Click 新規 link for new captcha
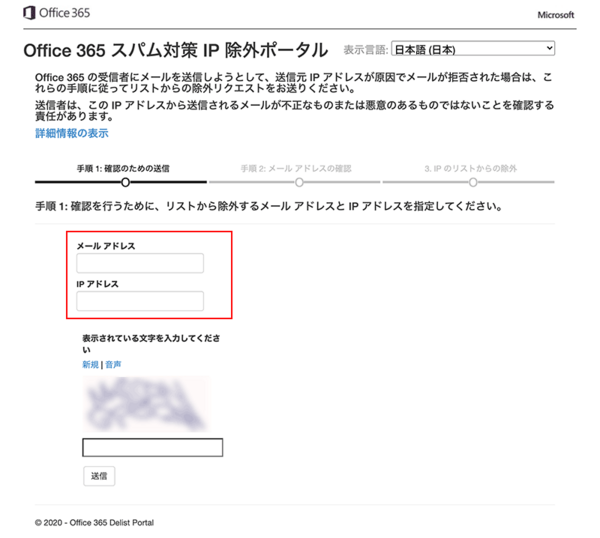Viewport: 600px width, 538px height. pyautogui.click(x=90, y=364)
